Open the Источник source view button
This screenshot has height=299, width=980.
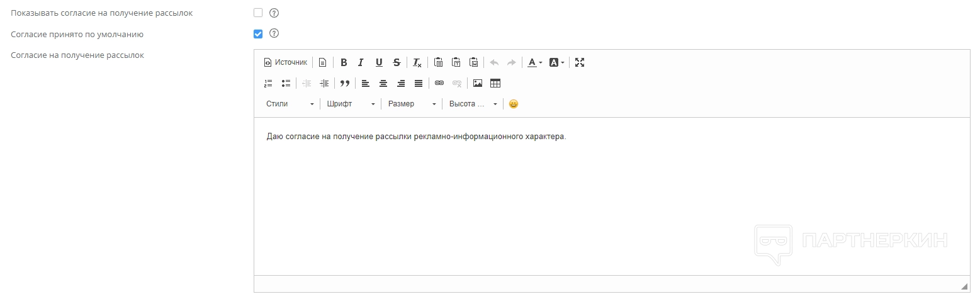(x=285, y=62)
